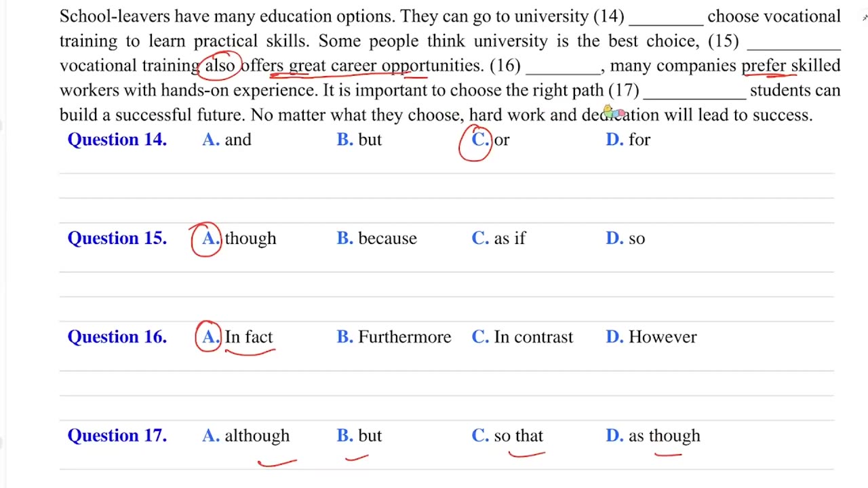Choose option D "so" in Question 15
Image resolution: width=868 pixels, height=488 pixels.
[625, 239]
